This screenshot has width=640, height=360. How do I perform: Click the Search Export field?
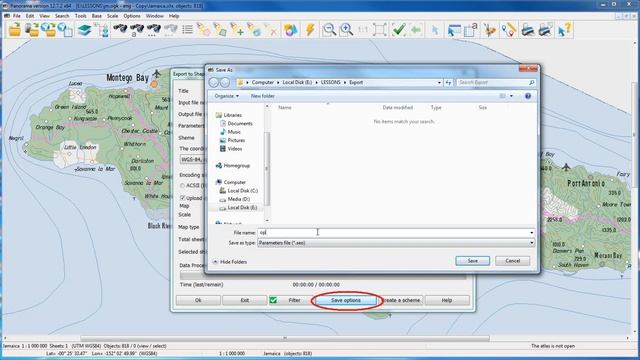click(496, 82)
